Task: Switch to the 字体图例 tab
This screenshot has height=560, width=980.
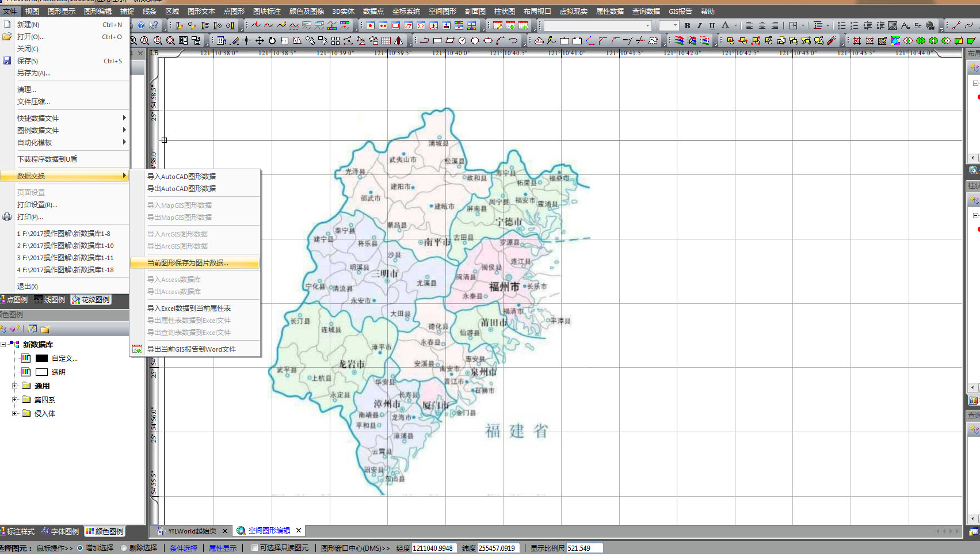Action: tap(59, 531)
